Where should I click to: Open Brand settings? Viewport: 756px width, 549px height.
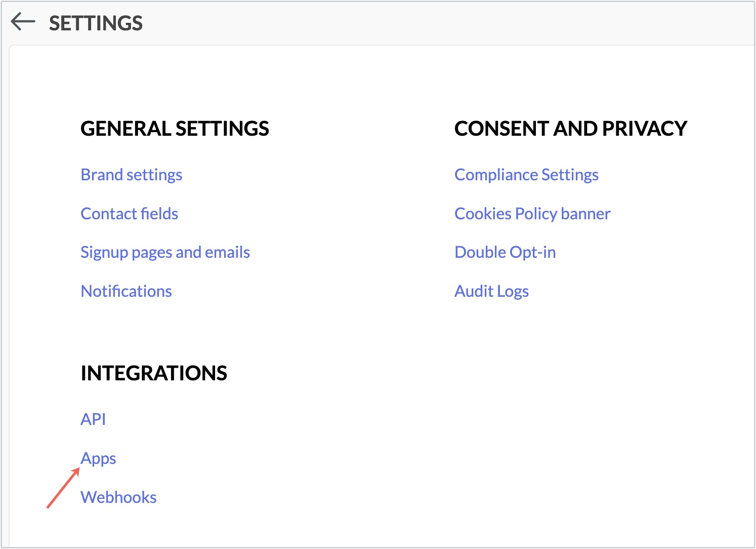(131, 174)
